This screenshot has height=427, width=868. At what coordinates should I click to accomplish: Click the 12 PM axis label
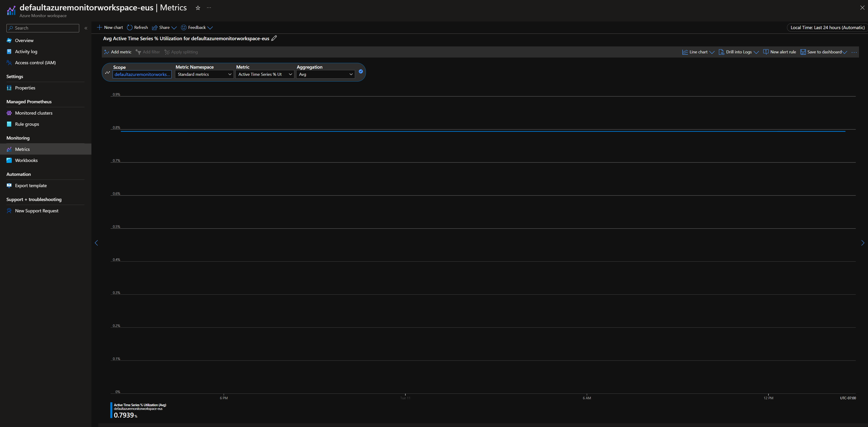click(x=768, y=398)
